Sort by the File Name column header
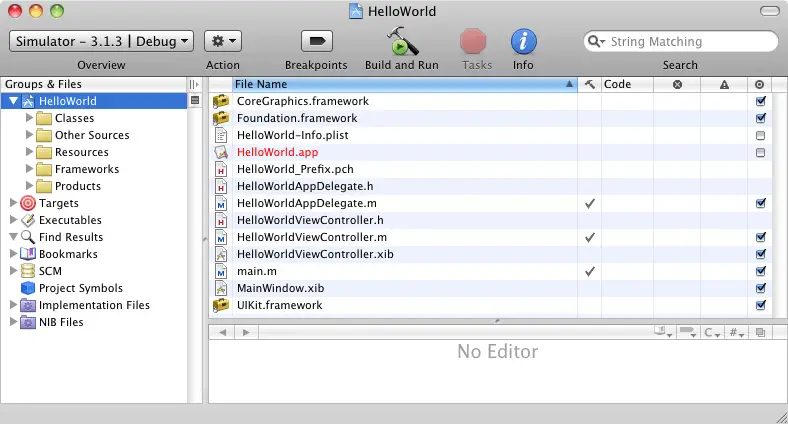 (404, 84)
